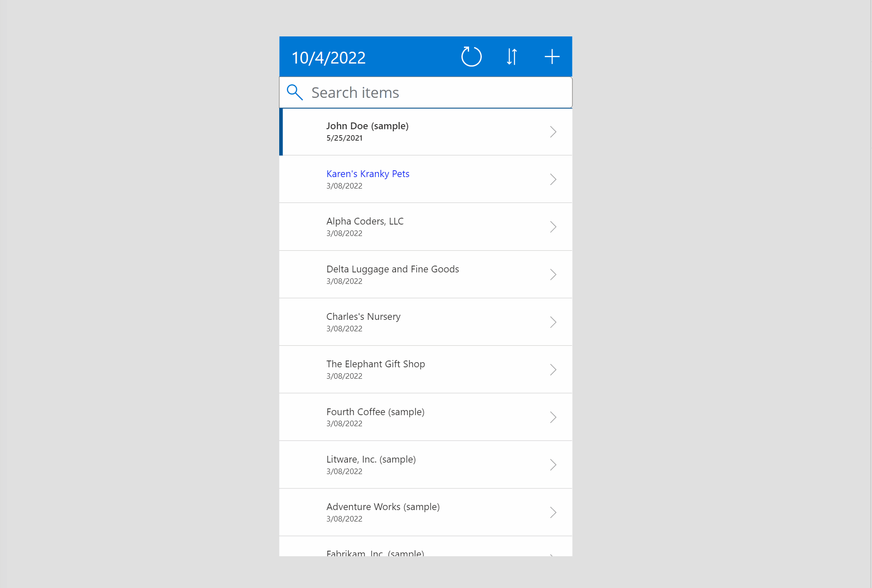The width and height of the screenshot is (872, 588).
Task: Toggle sort ascending or descending order
Action: [512, 56]
